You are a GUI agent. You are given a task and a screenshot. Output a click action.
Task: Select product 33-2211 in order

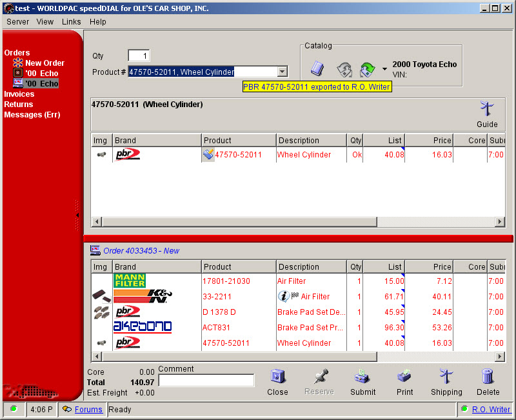pyautogui.click(x=217, y=296)
